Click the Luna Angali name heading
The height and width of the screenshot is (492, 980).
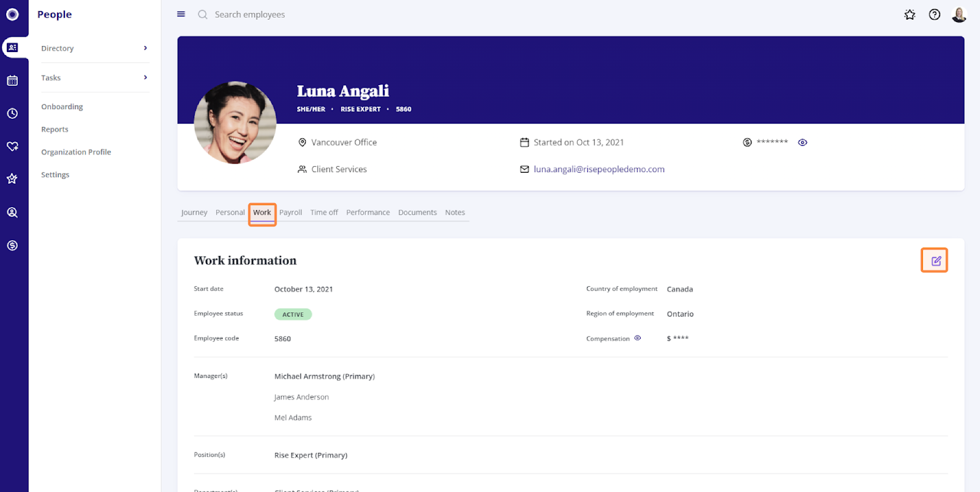pos(343,91)
